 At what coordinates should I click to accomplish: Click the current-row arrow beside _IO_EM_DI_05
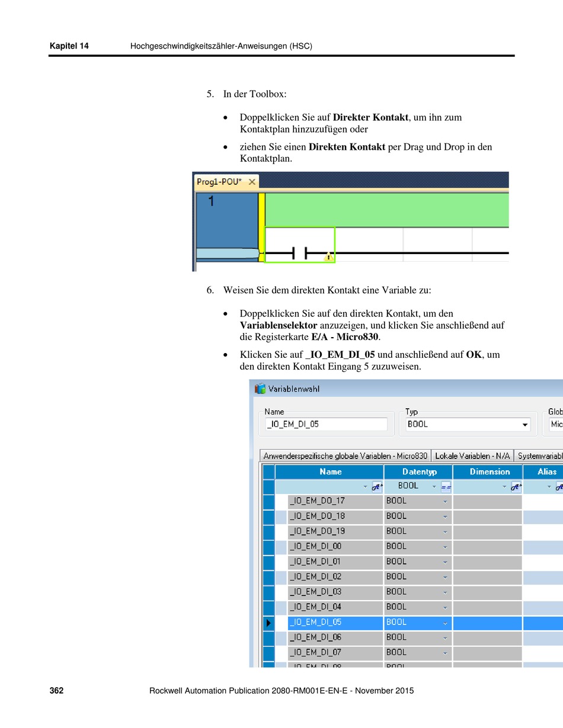point(268,623)
